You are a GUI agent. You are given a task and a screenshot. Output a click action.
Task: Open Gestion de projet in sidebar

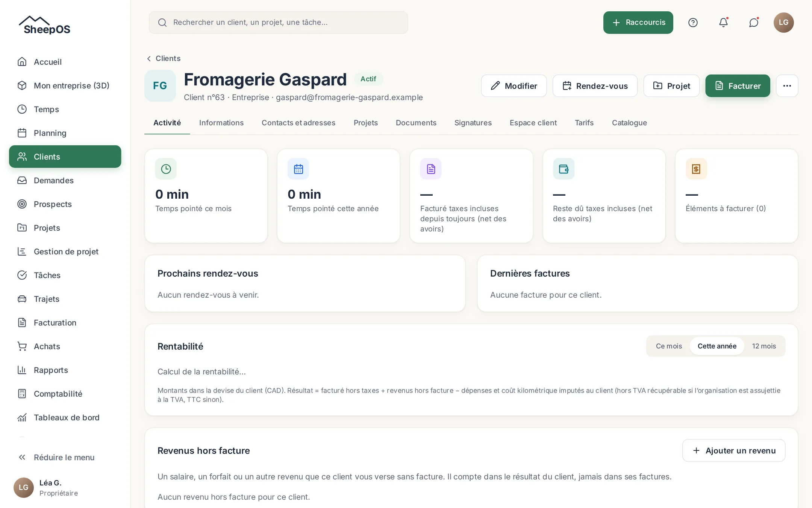[65, 251]
